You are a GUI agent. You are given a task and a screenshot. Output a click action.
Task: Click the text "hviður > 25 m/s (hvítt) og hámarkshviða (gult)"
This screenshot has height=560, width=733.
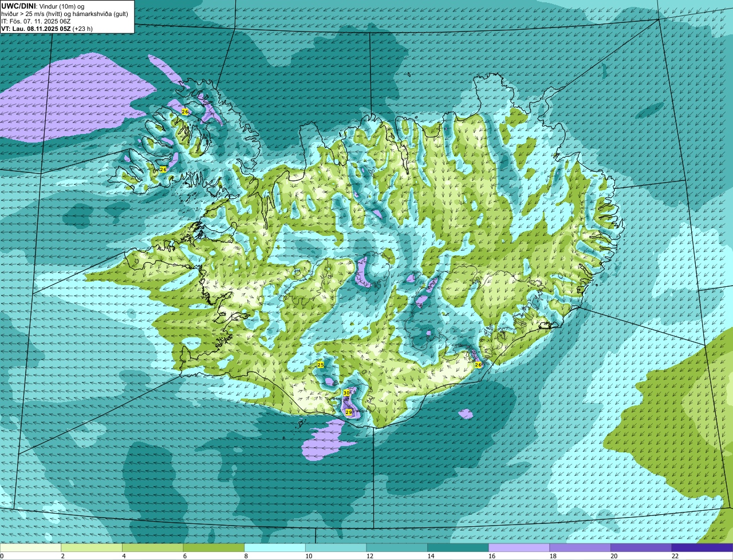(x=65, y=14)
